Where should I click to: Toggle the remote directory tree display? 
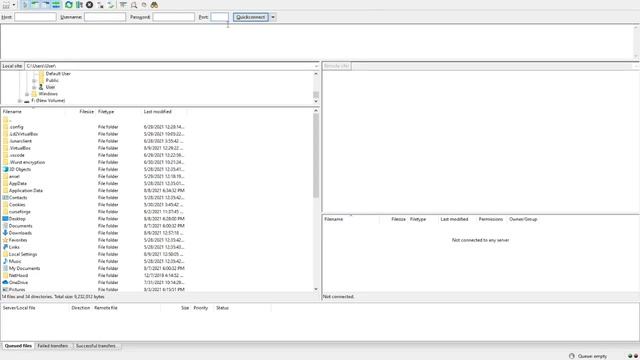(45, 5)
